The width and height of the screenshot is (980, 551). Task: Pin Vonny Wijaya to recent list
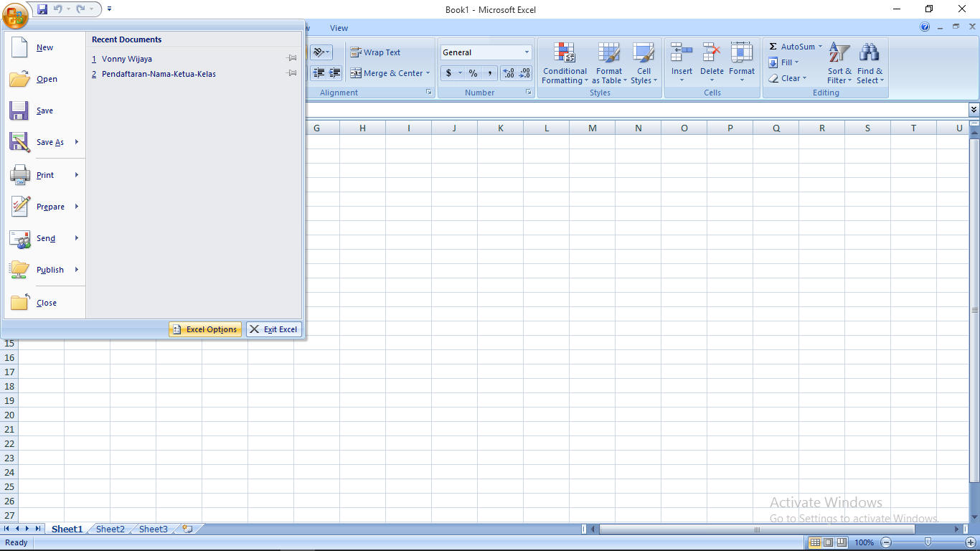[x=292, y=59]
